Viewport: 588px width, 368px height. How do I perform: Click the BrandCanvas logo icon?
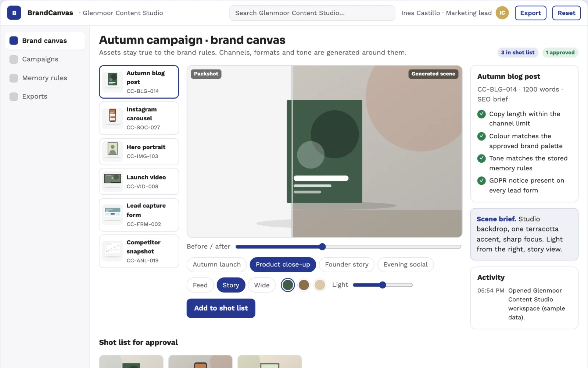[x=14, y=13]
